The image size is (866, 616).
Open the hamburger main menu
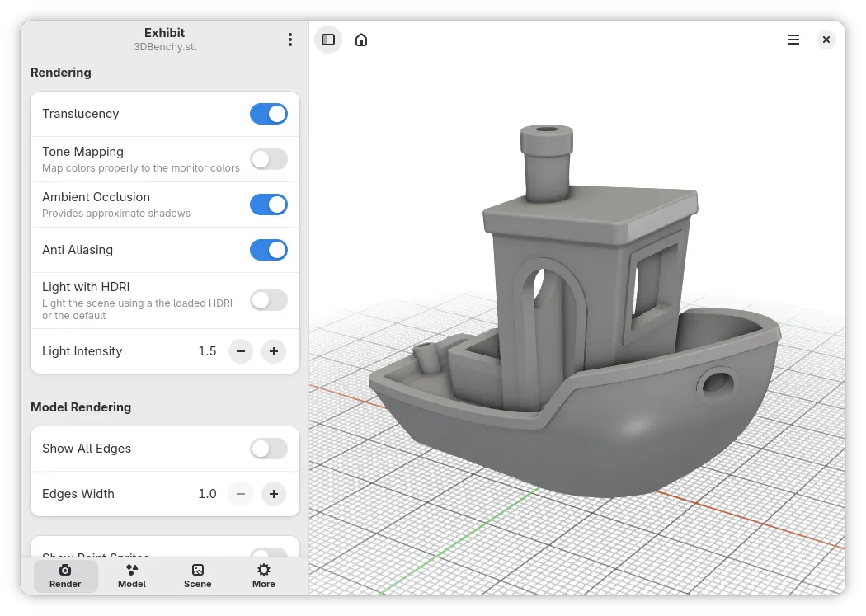click(793, 40)
